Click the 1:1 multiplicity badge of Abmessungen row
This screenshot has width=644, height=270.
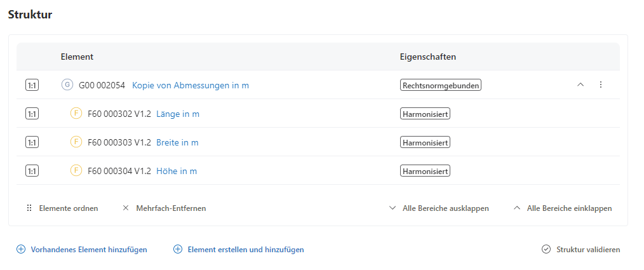coord(32,85)
